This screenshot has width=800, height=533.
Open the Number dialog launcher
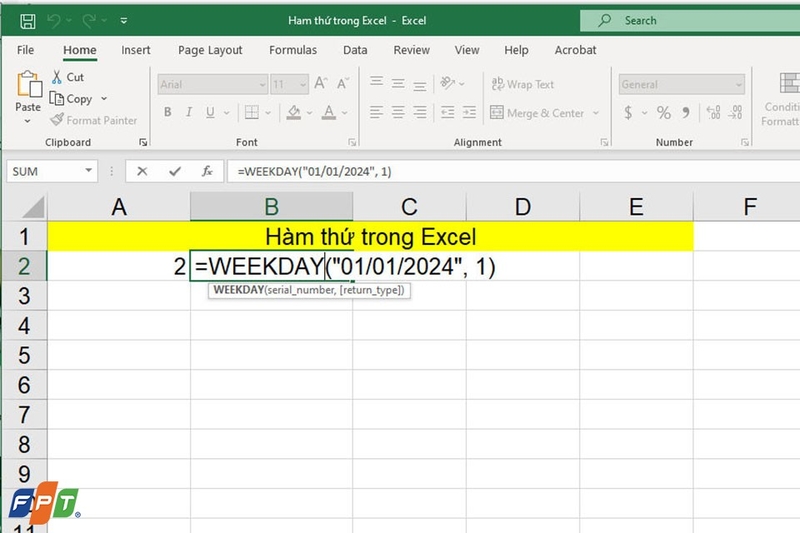pos(745,142)
